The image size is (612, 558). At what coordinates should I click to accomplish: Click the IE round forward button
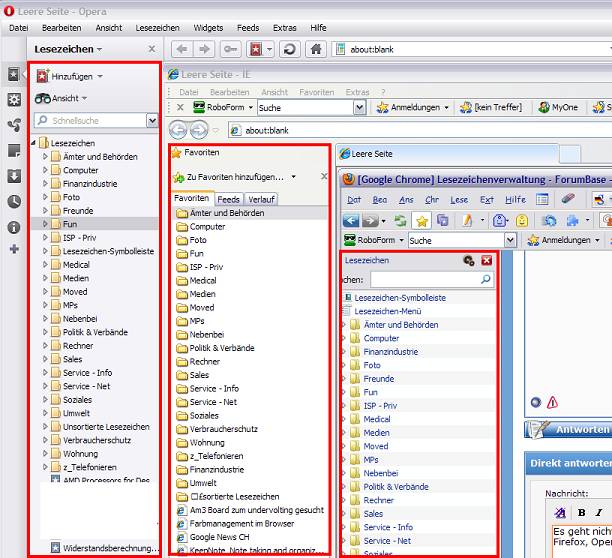pos(199,130)
